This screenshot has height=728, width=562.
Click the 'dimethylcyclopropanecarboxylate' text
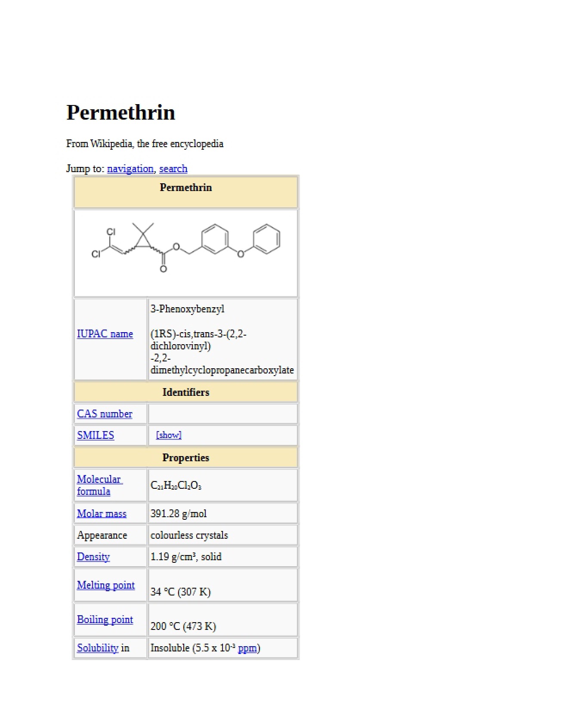click(x=222, y=370)
